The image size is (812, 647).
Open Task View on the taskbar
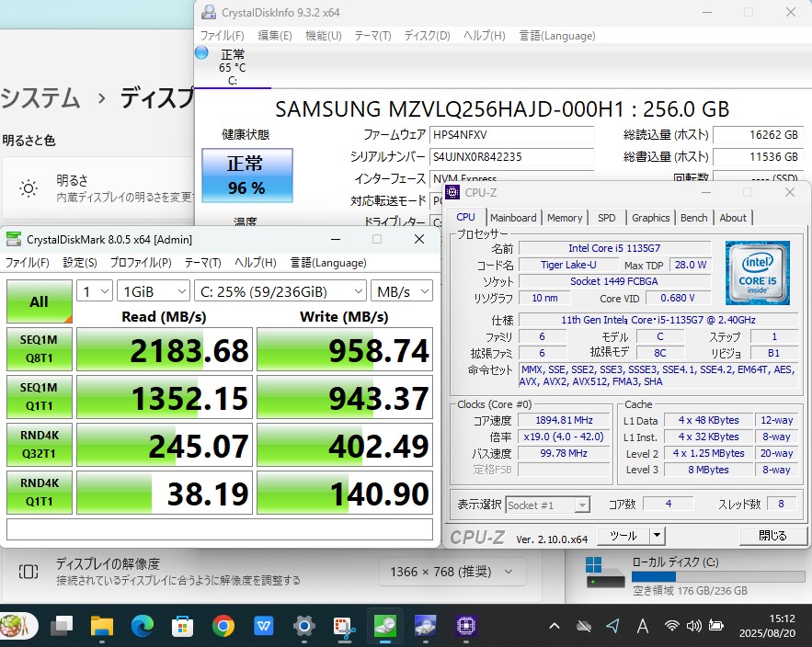[x=62, y=626]
